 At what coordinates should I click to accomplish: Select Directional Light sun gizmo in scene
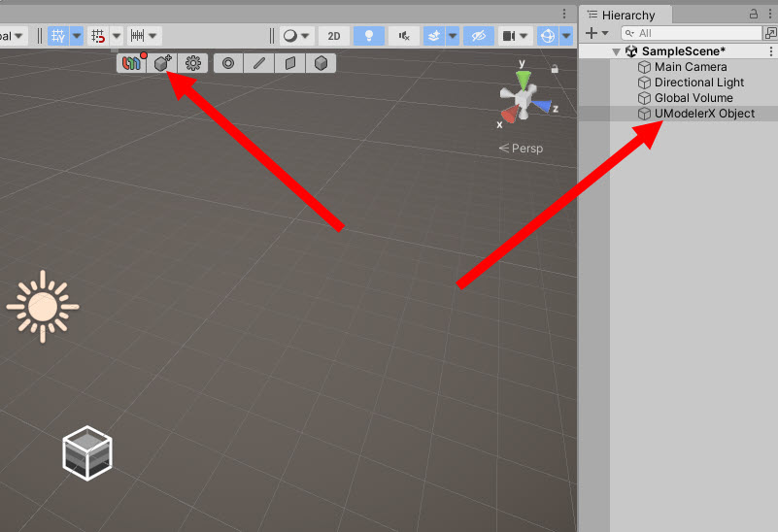pyautogui.click(x=43, y=307)
